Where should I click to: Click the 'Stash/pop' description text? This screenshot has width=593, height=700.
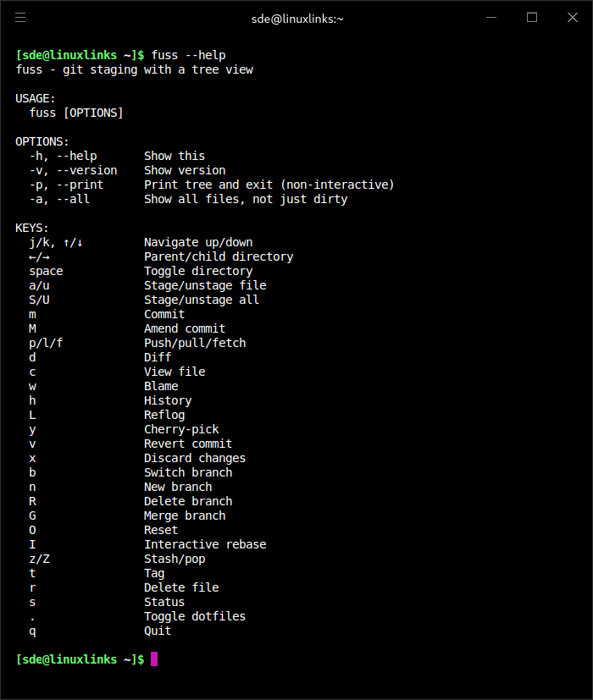pyautogui.click(x=175, y=559)
